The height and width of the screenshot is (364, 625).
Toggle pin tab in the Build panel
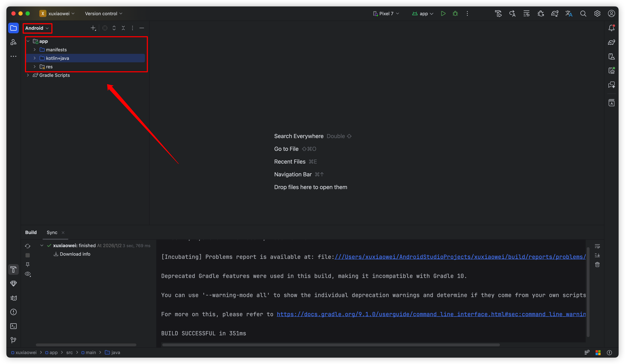tap(27, 265)
